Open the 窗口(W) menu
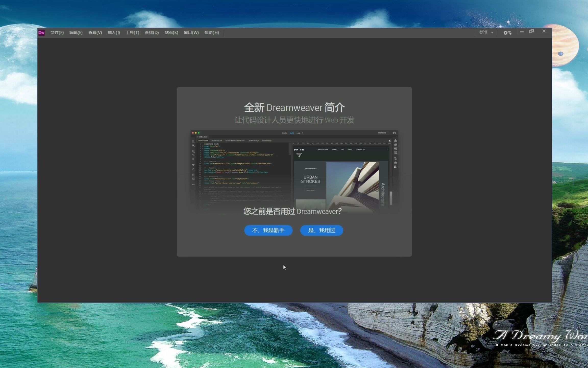Image resolution: width=588 pixels, height=368 pixels. pos(191,32)
